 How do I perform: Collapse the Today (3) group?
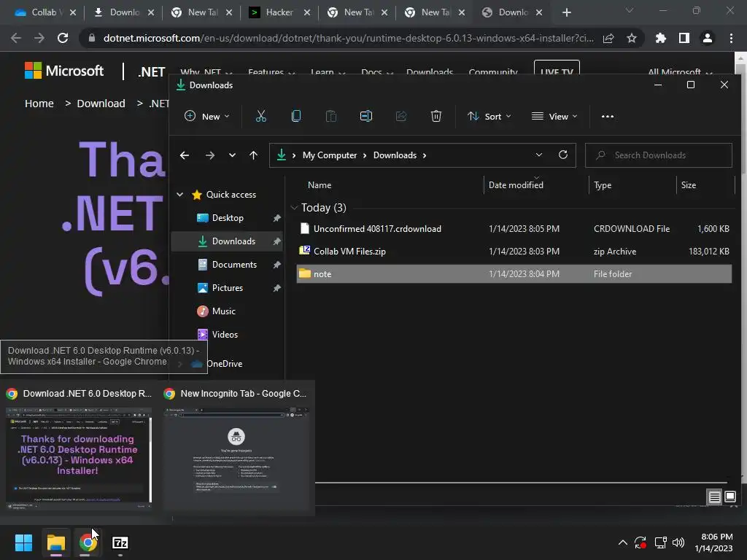click(294, 208)
